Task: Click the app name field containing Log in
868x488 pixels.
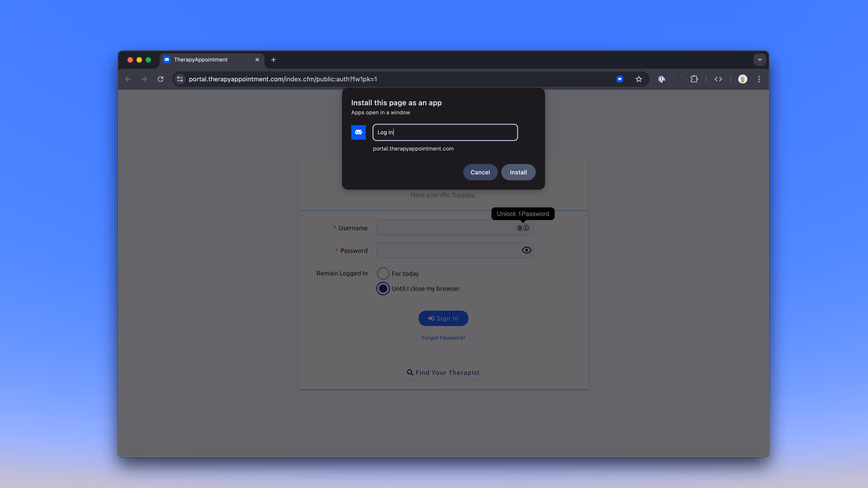Action: coord(445,132)
